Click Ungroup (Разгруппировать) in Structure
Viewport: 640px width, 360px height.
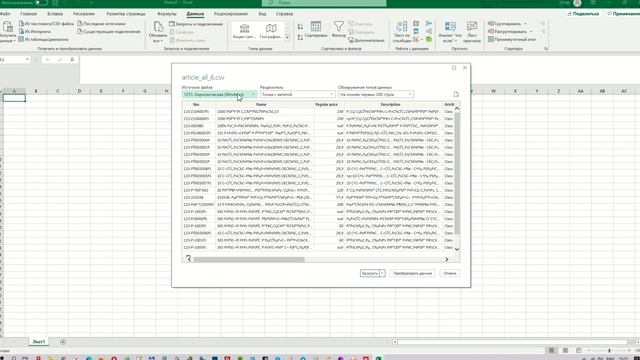tap(510, 31)
